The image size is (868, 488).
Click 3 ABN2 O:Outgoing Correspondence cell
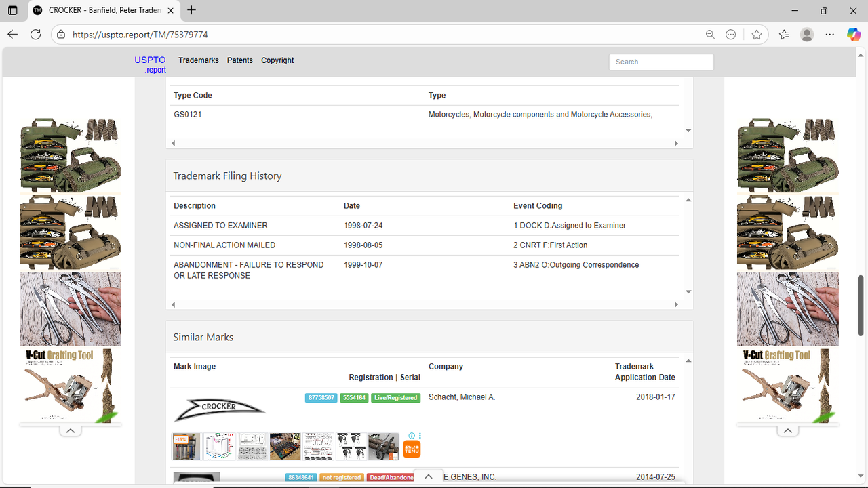576,265
